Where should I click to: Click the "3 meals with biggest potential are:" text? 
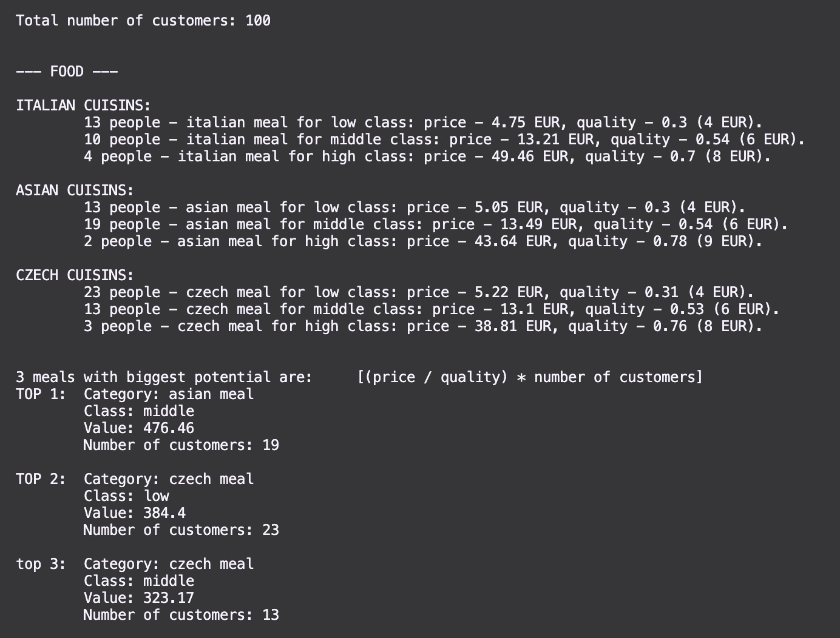[x=164, y=377]
